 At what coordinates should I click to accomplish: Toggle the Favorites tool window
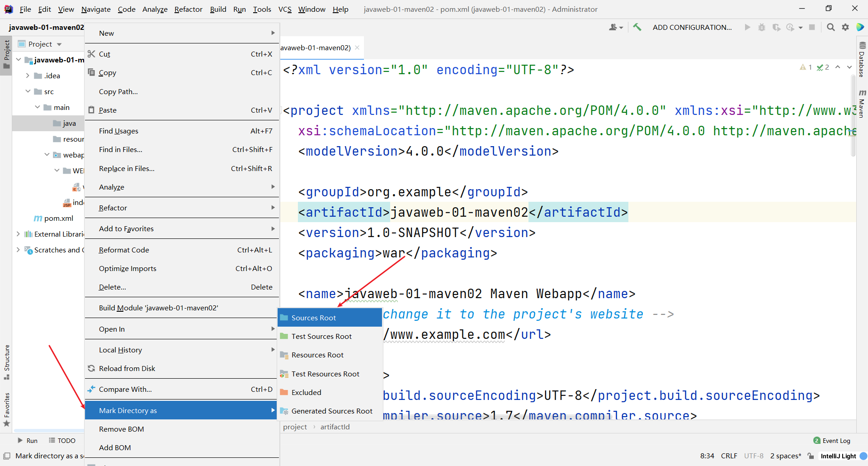[x=7, y=409]
